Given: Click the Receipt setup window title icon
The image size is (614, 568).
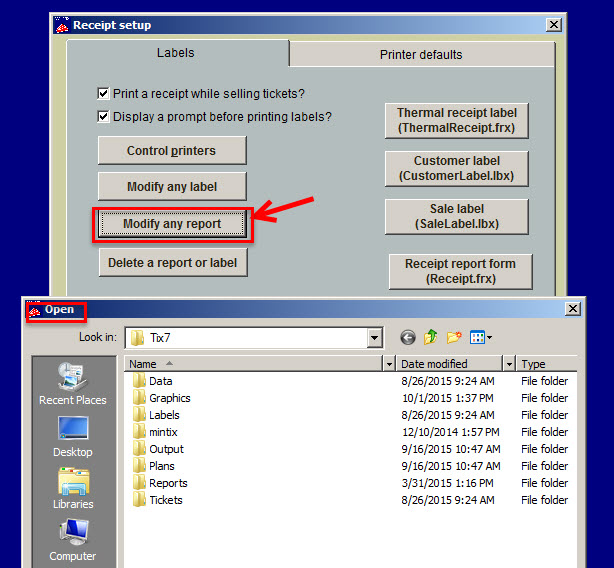Looking at the screenshot, I should point(62,25).
